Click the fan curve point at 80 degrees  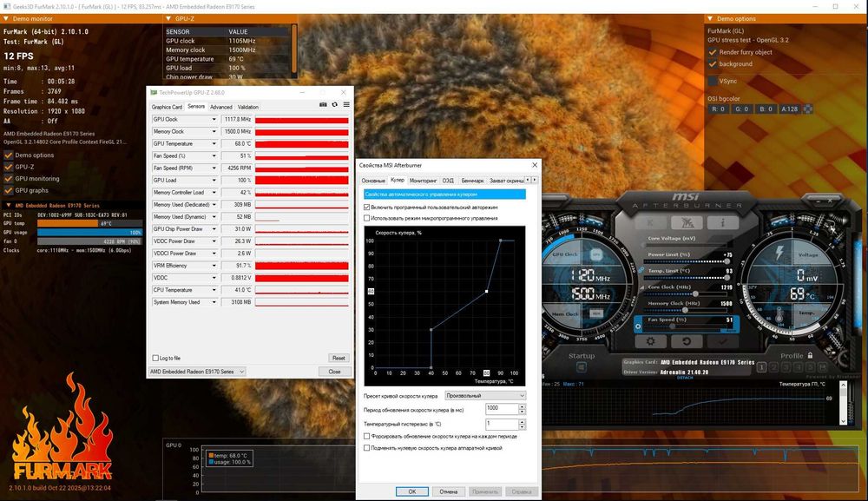point(487,291)
